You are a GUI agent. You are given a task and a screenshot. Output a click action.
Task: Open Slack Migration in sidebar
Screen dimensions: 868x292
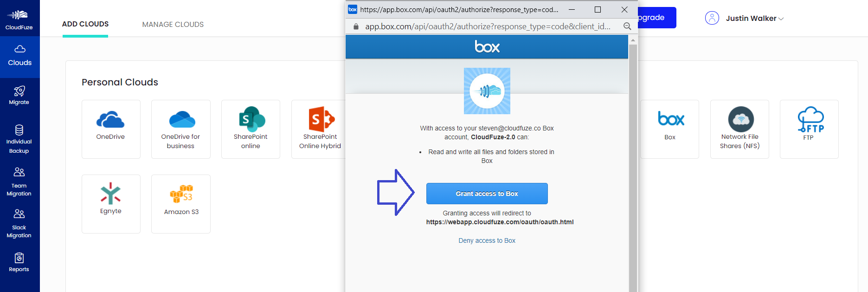tap(19, 224)
